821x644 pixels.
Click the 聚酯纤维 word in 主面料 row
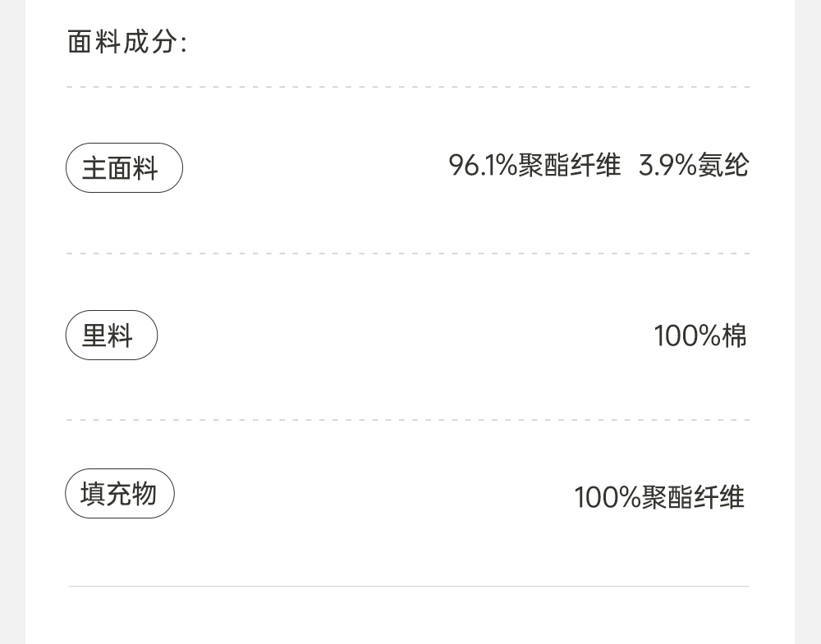(570, 166)
